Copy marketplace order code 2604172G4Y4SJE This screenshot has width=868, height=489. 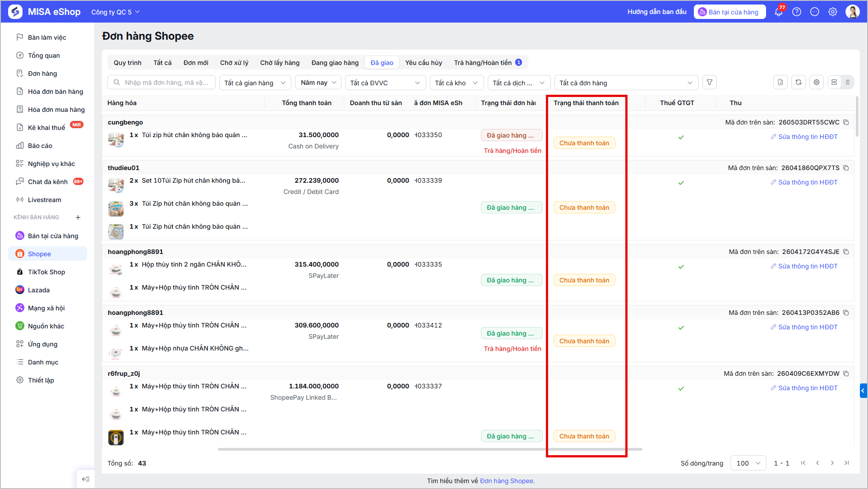(846, 252)
